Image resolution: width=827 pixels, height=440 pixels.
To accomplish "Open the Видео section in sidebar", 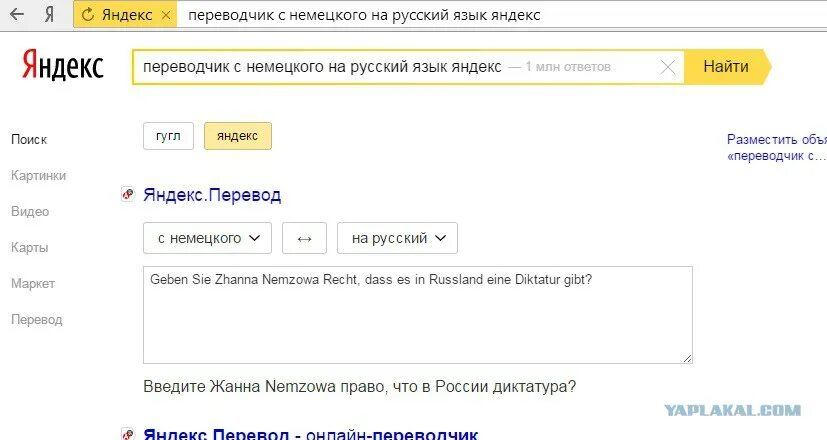I will (x=30, y=212).
